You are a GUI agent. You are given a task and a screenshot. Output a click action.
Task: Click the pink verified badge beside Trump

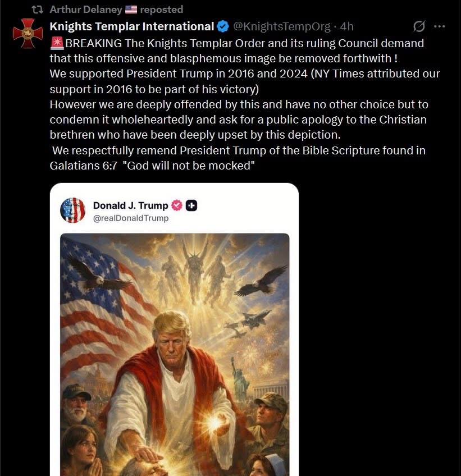pos(177,205)
